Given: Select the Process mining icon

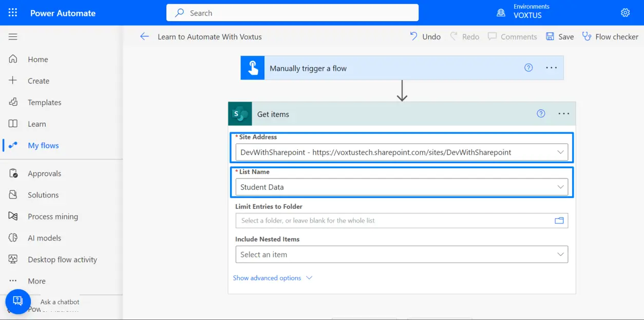Looking at the screenshot, I should 12,216.
